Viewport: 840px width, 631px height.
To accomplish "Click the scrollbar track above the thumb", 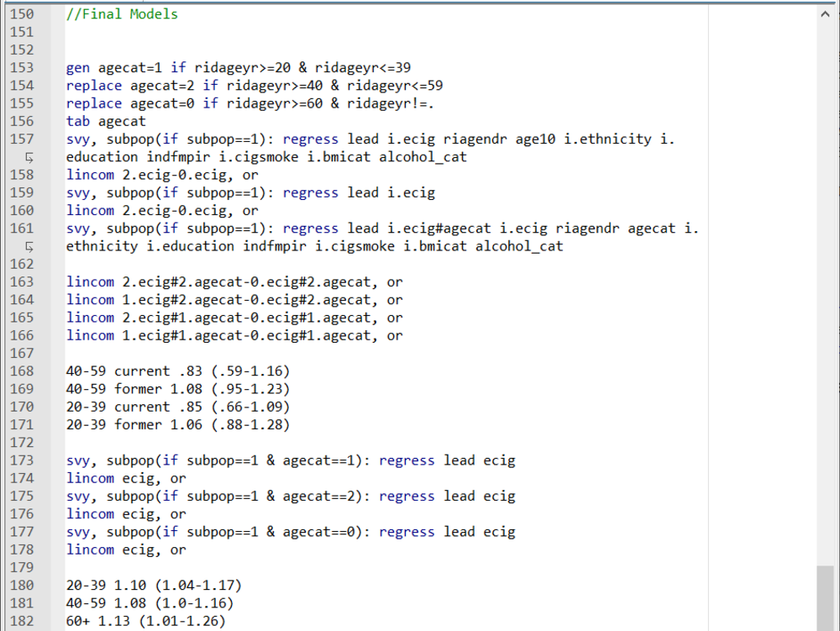I will coord(825,294).
